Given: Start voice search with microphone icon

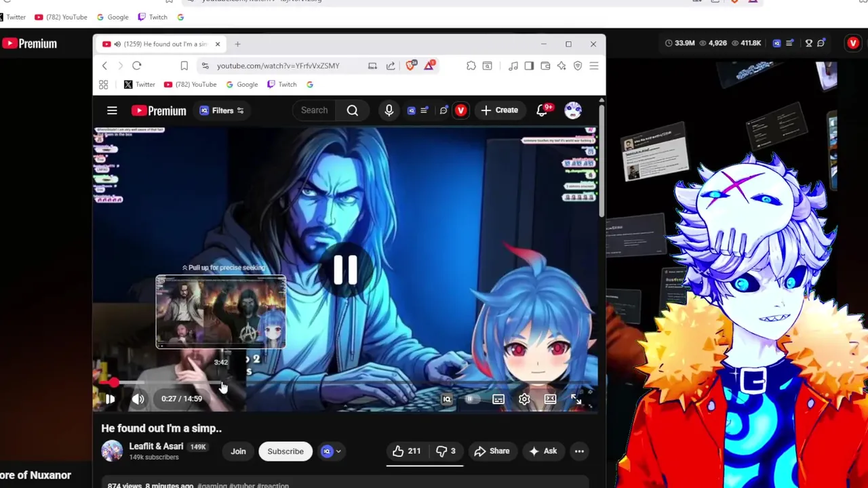Looking at the screenshot, I should pyautogui.click(x=389, y=110).
